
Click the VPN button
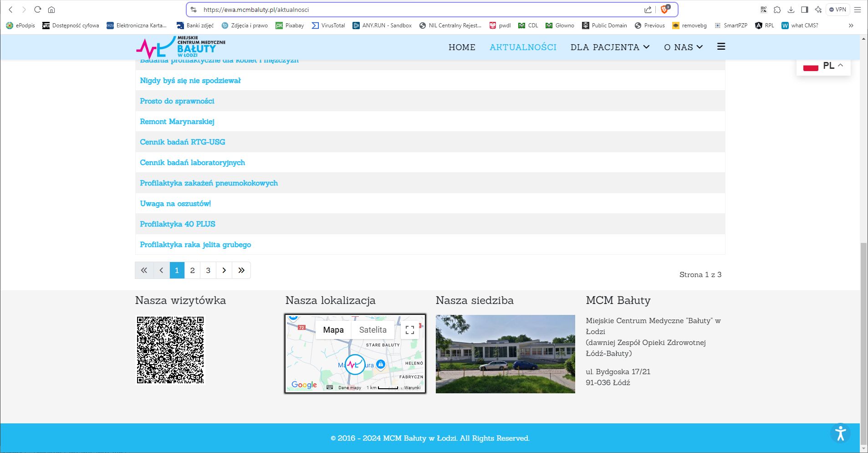pos(838,10)
